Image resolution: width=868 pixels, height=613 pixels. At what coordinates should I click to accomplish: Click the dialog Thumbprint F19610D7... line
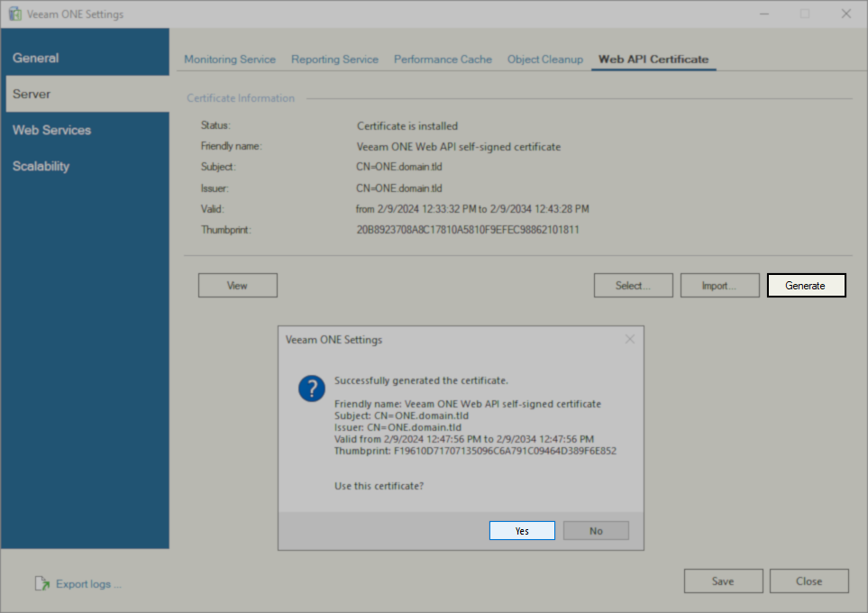(x=475, y=451)
